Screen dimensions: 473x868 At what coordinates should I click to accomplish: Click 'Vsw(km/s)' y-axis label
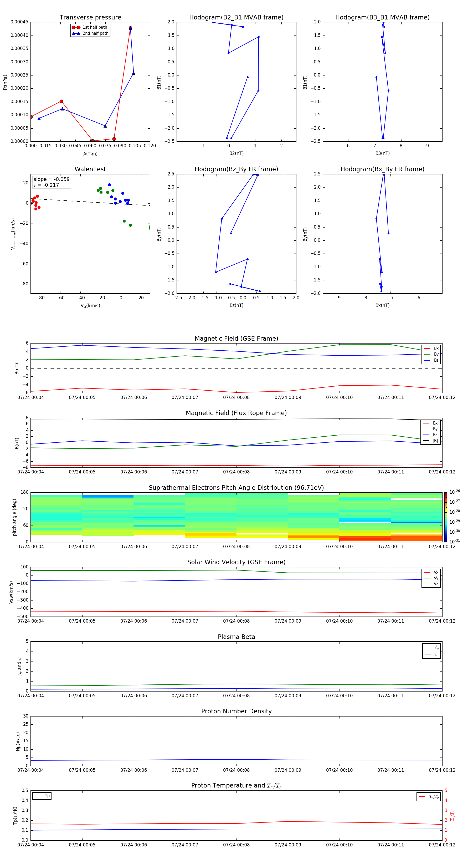pos(11,592)
